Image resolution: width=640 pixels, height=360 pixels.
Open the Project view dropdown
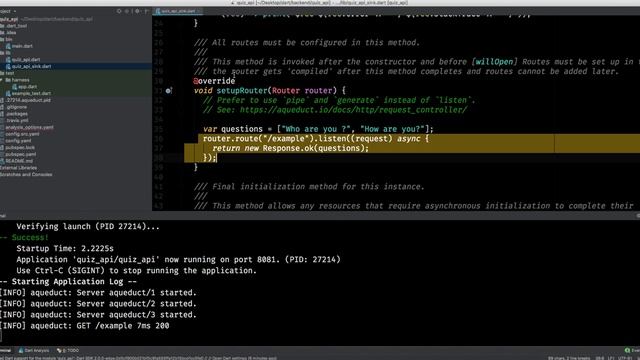[x=8, y=11]
